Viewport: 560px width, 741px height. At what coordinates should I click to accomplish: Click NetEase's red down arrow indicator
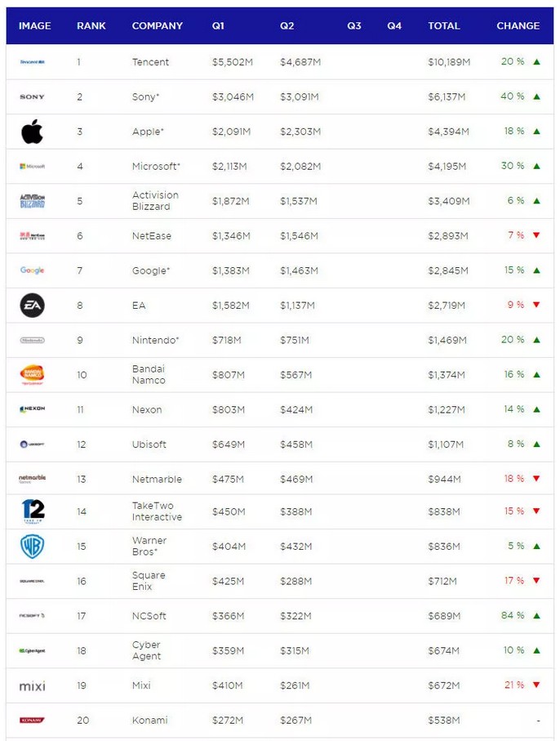click(536, 235)
